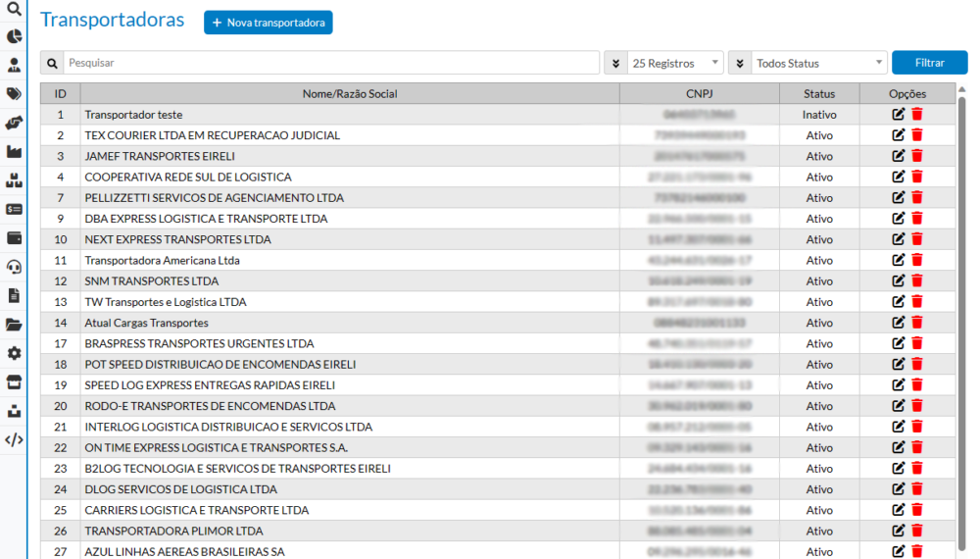Click the settings gear in sidebar
980x559 pixels.
pyautogui.click(x=14, y=353)
